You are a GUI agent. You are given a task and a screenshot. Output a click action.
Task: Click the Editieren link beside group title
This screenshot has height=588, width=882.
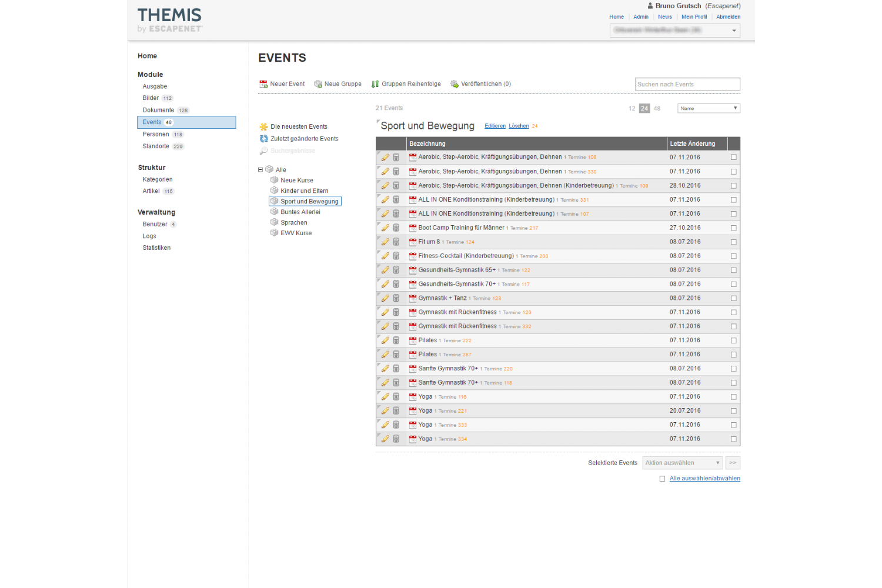495,126
